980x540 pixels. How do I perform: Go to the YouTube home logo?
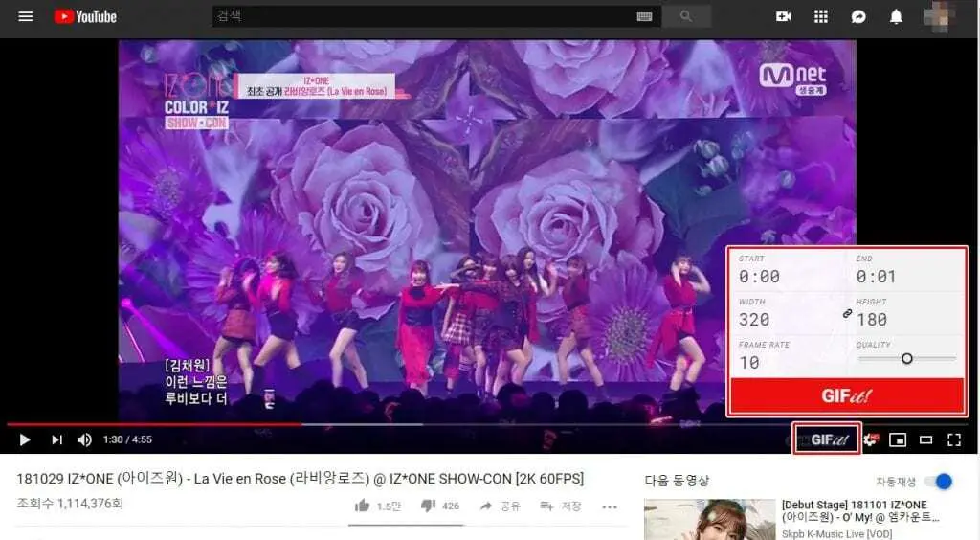pos(85,16)
